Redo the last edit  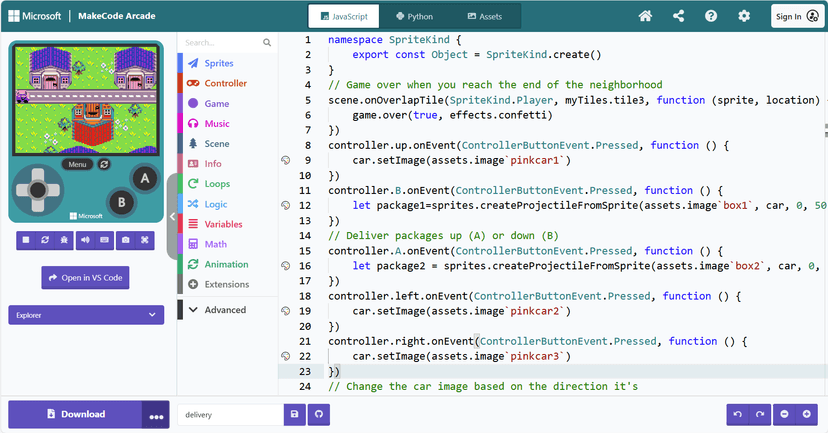click(760, 415)
